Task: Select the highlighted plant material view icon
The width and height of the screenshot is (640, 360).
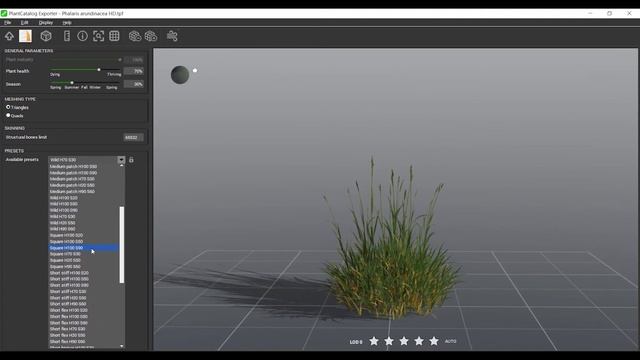Action: pyautogui.click(x=25, y=36)
